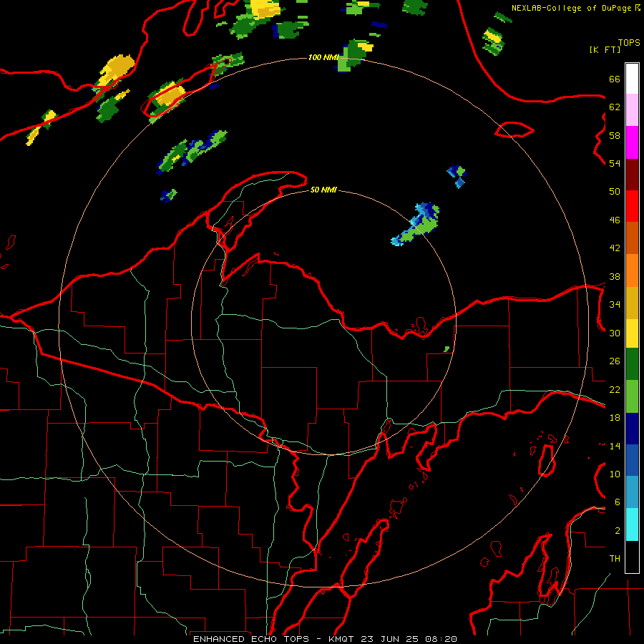The height and width of the screenshot is (644, 644).
Task: Select the bright yellow legend swatch
Action: pos(632,333)
